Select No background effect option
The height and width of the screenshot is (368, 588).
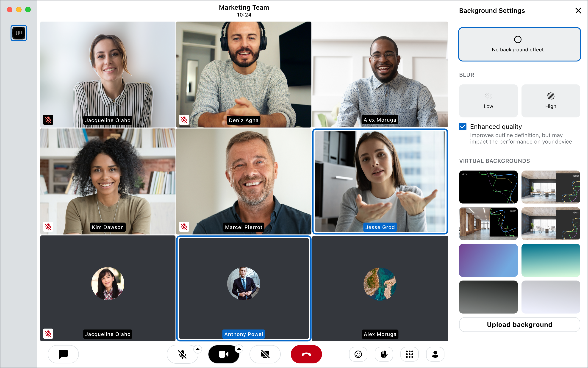tap(519, 44)
